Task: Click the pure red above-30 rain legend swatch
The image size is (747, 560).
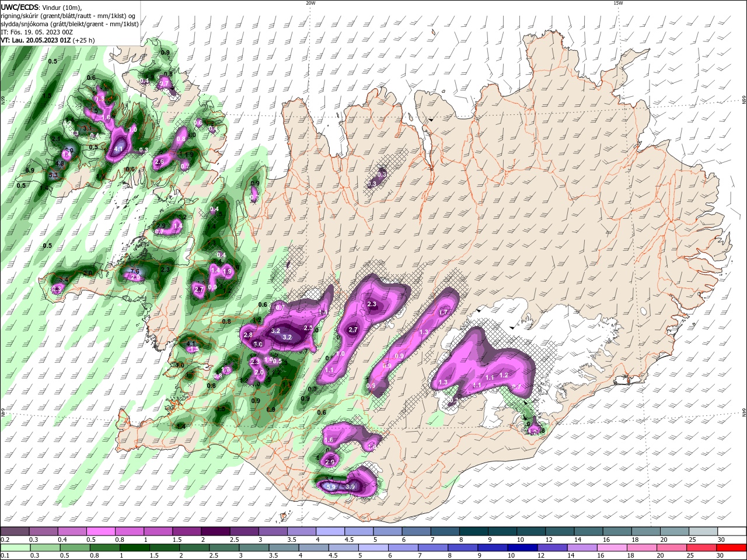Action: (x=732, y=548)
